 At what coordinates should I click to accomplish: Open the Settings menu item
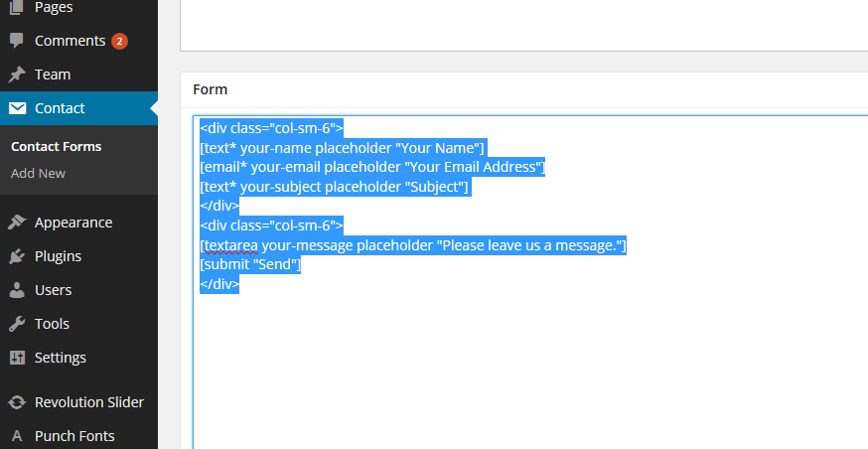click(60, 358)
